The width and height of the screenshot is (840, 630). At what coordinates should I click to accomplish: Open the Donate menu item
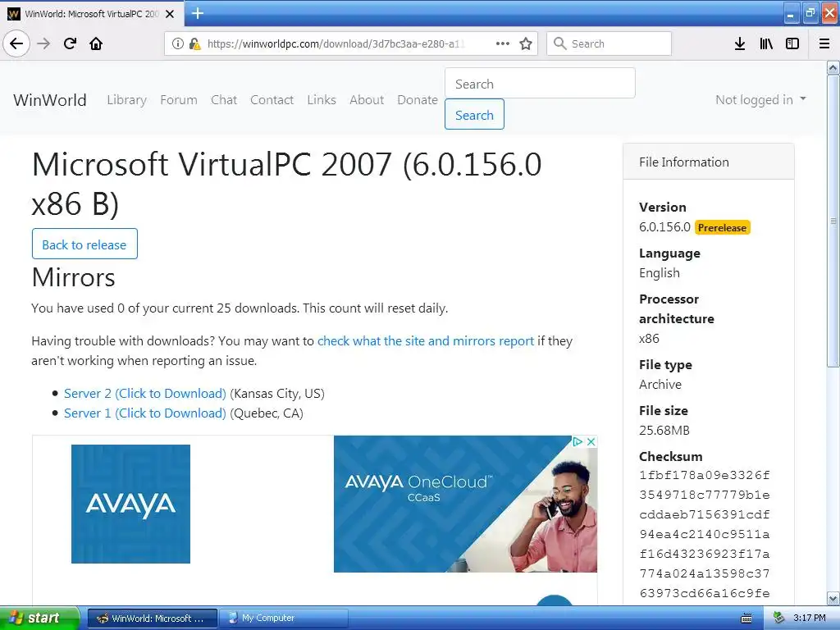point(418,99)
